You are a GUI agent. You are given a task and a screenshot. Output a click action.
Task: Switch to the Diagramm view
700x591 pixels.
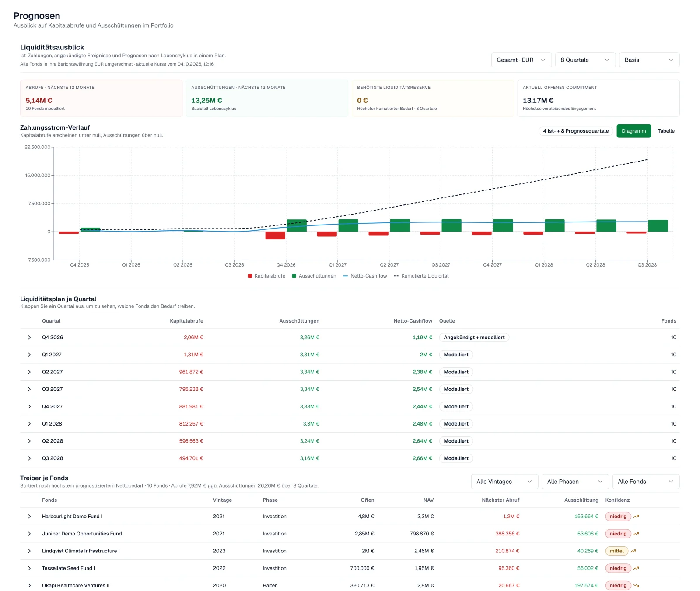(633, 131)
